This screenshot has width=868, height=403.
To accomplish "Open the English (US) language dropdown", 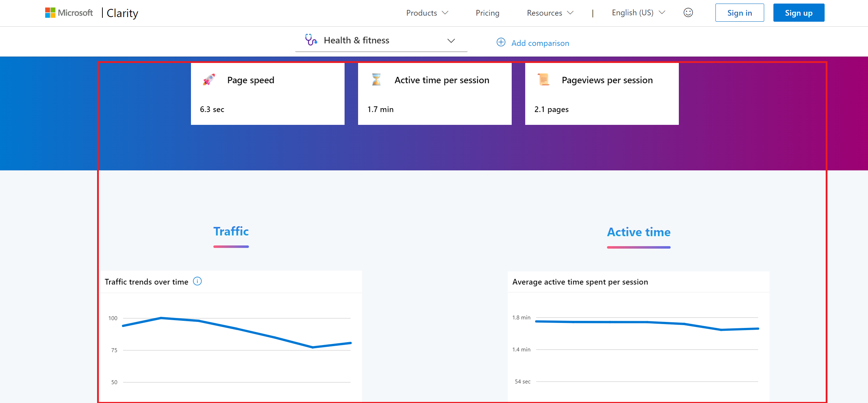I will click(638, 13).
